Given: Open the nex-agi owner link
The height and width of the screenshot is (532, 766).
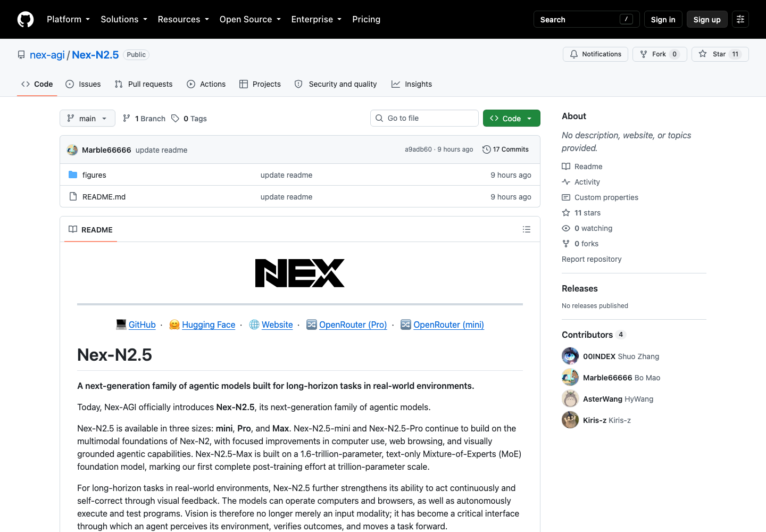Looking at the screenshot, I should [47, 55].
